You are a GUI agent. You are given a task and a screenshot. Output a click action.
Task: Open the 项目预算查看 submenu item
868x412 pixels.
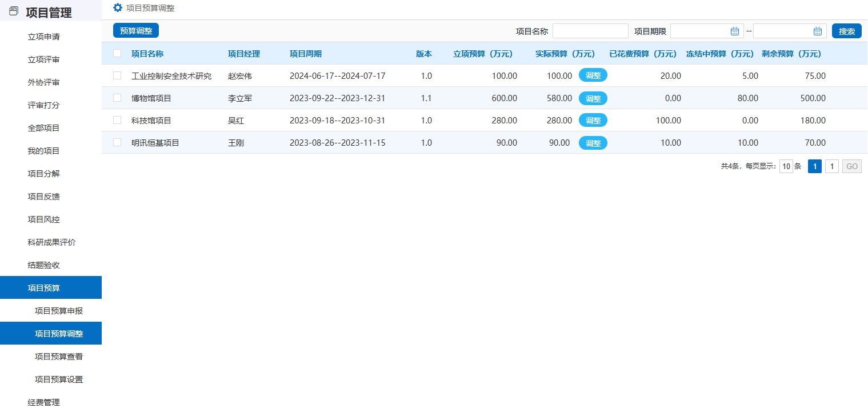coord(59,357)
